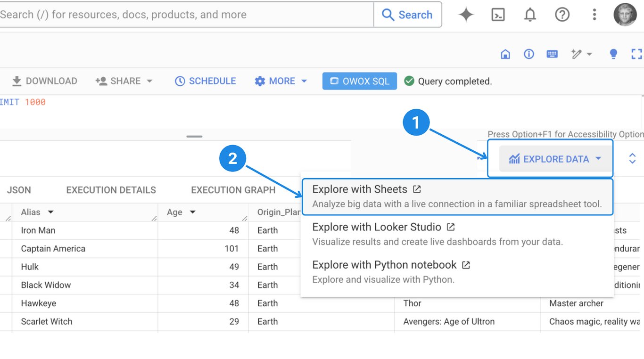Click the DOWNLOAD button
The width and height of the screenshot is (644, 359).
[x=44, y=81]
